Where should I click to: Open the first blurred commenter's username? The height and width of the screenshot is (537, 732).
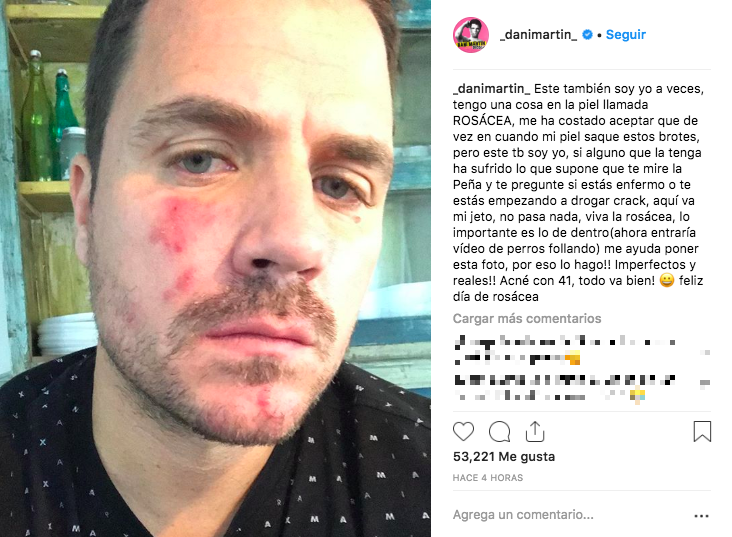tap(474, 342)
